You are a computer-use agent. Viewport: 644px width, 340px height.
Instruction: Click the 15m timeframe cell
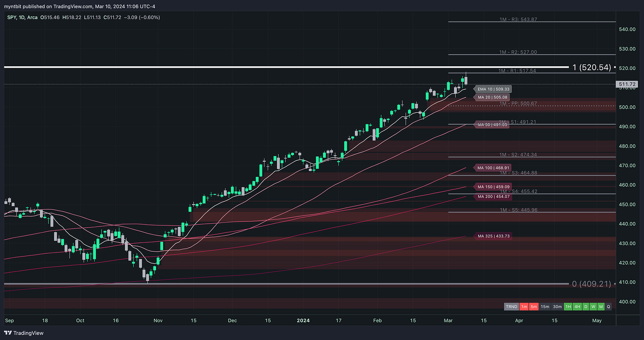tap(545, 306)
